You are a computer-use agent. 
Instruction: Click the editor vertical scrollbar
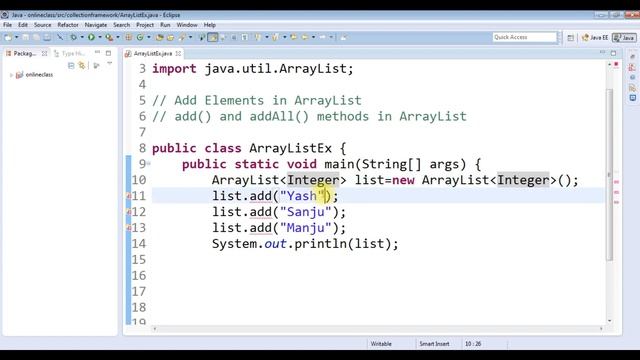tap(609, 175)
